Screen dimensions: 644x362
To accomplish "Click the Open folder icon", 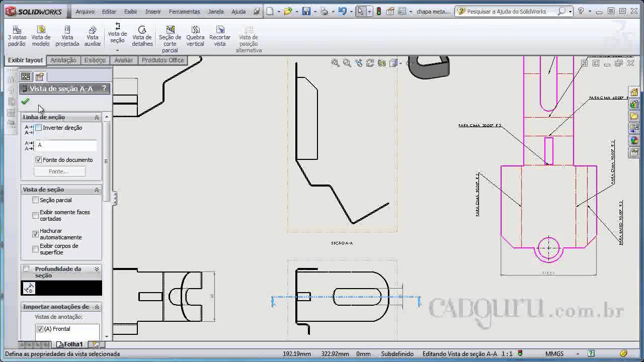I will pos(288,11).
